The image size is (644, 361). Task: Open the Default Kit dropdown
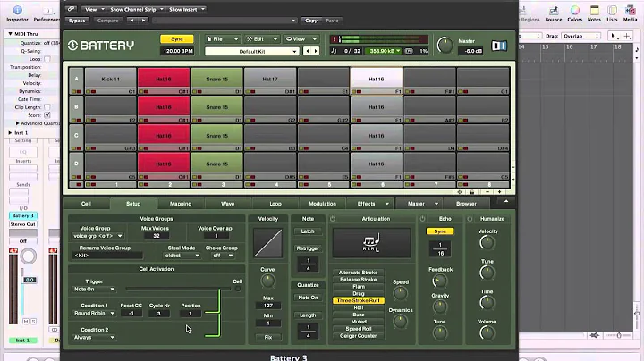(251, 51)
